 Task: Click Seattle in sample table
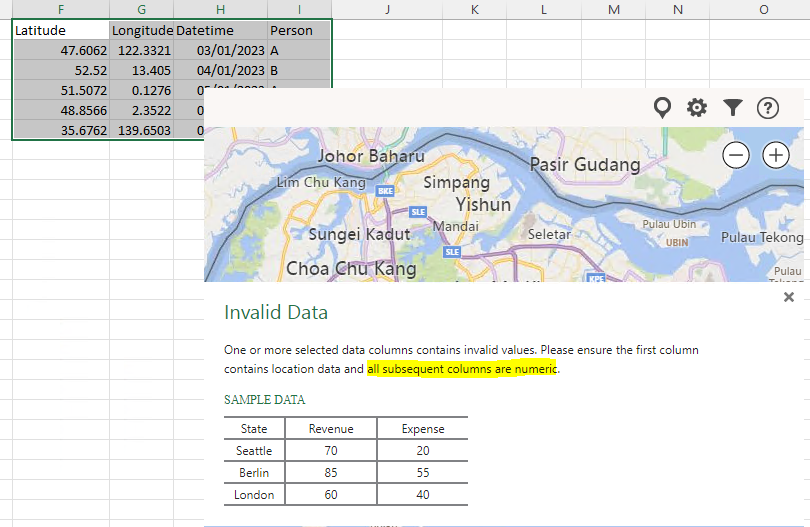254,451
